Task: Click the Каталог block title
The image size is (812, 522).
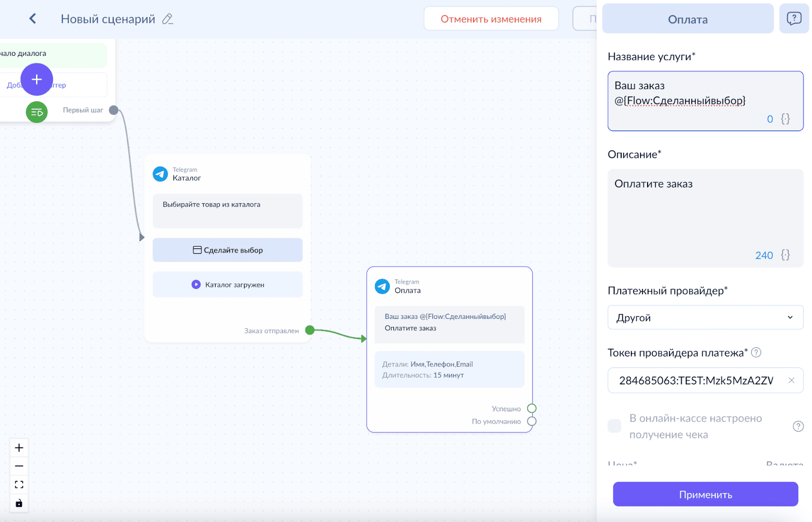Action: 187,178
